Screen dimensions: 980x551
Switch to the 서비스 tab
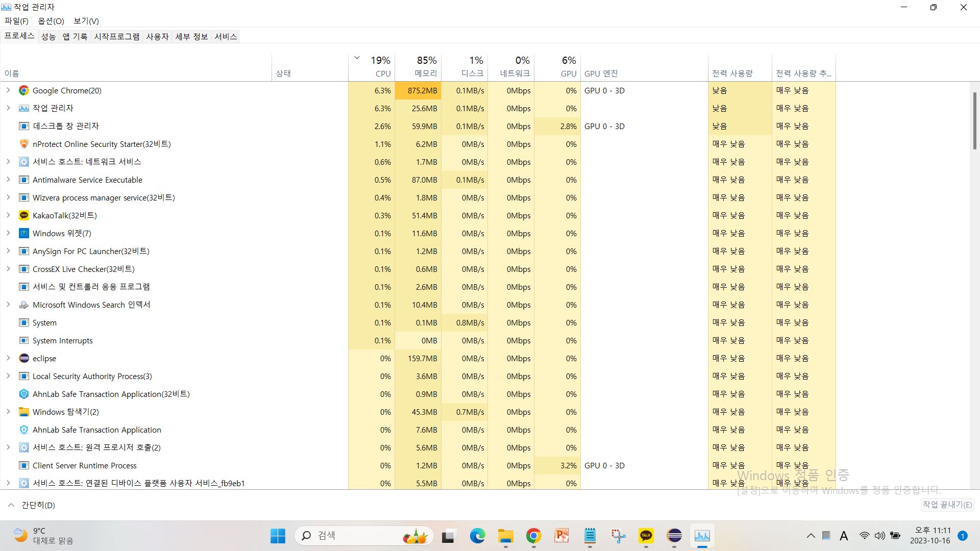tap(226, 37)
